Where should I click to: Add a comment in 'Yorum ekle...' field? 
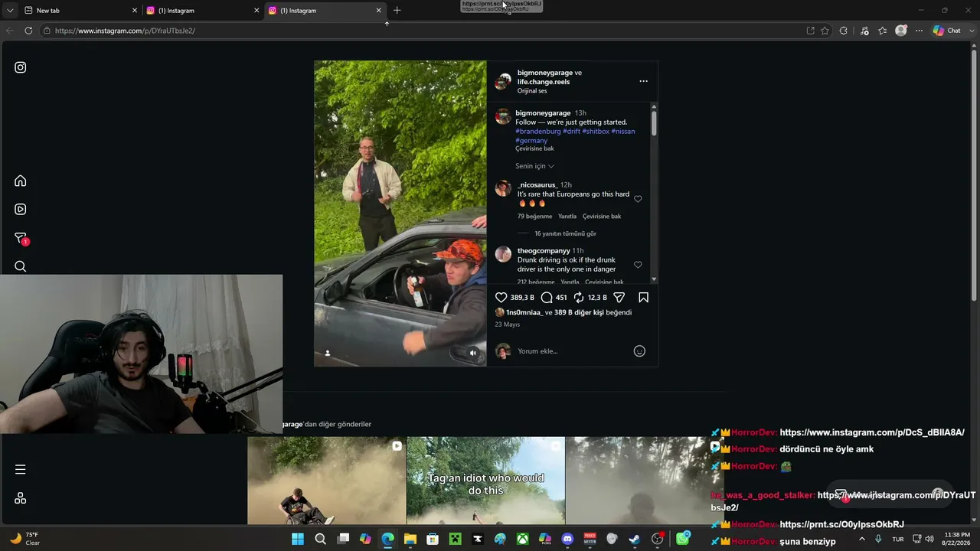pyautogui.click(x=570, y=351)
